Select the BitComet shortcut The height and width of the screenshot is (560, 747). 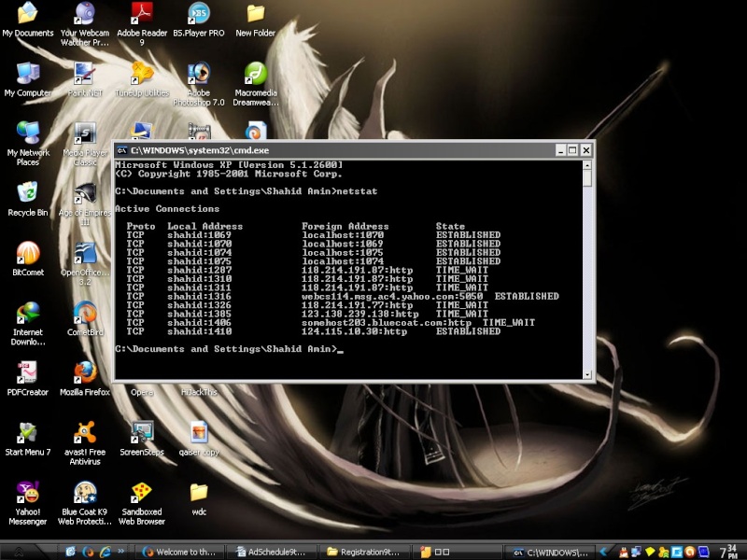pyautogui.click(x=28, y=259)
